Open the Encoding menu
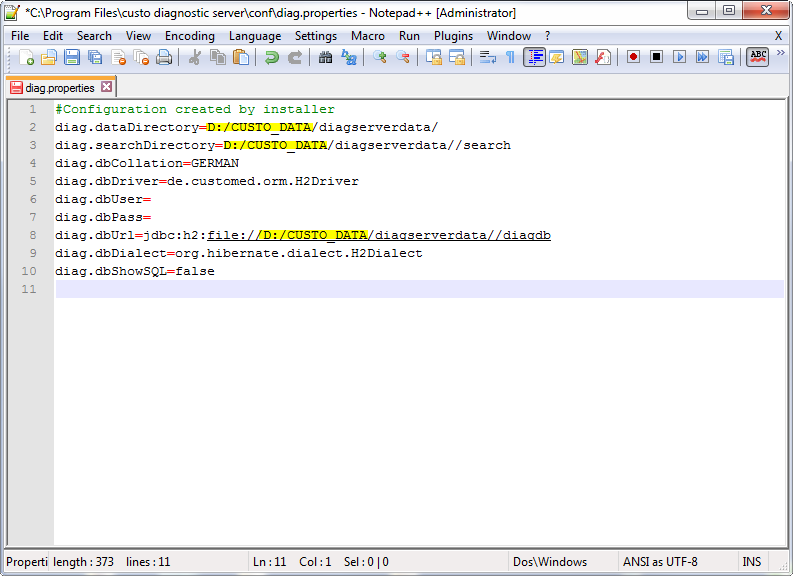Screen dimensions: 793x576 (190, 36)
